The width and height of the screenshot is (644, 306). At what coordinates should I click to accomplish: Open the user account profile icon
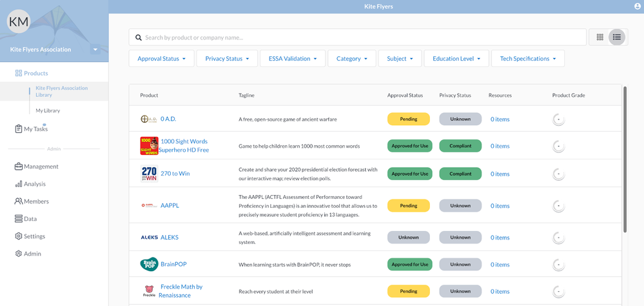point(638,6)
